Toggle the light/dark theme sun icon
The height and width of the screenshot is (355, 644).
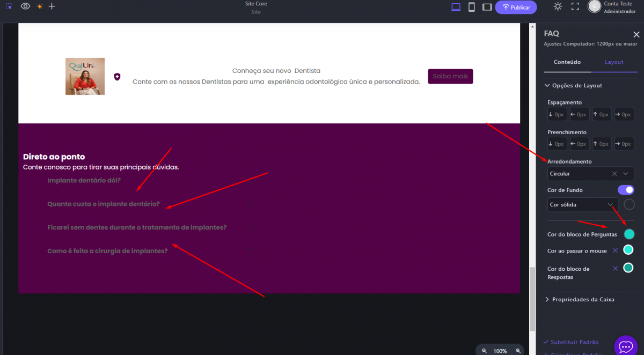tap(558, 6)
